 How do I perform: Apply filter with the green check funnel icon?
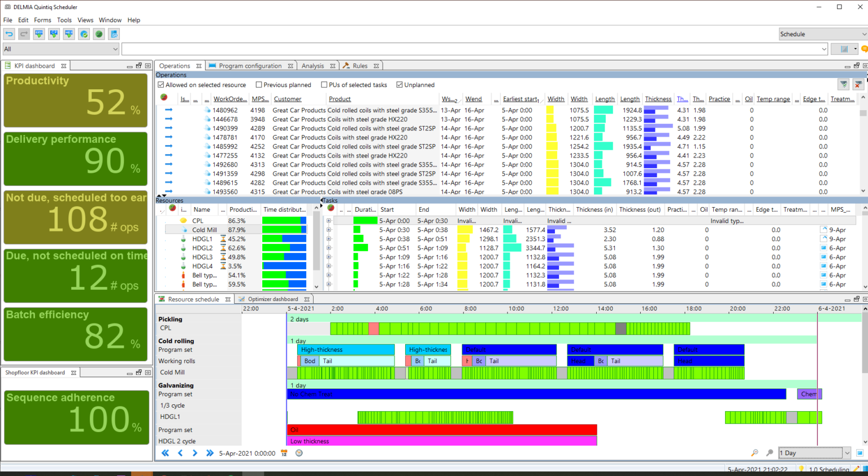[x=843, y=85]
